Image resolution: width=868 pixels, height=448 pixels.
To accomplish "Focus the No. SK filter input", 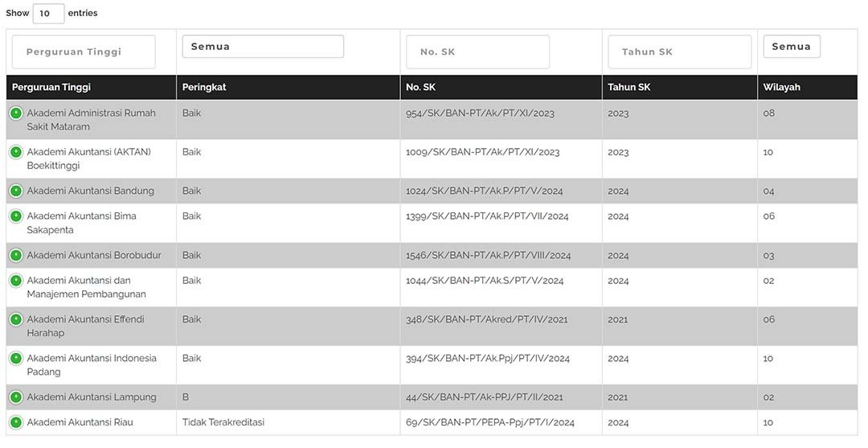I will 477,51.
